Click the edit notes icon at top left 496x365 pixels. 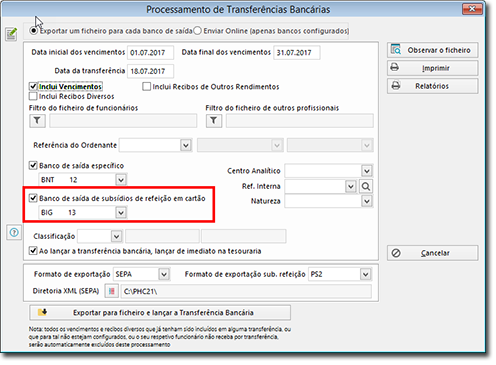[11, 34]
